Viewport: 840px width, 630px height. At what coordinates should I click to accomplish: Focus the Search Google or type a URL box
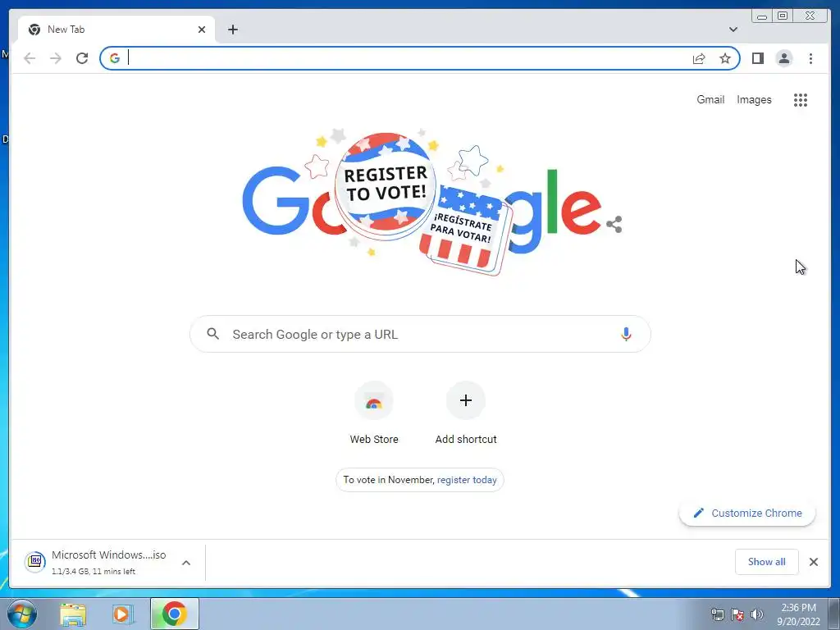point(420,335)
